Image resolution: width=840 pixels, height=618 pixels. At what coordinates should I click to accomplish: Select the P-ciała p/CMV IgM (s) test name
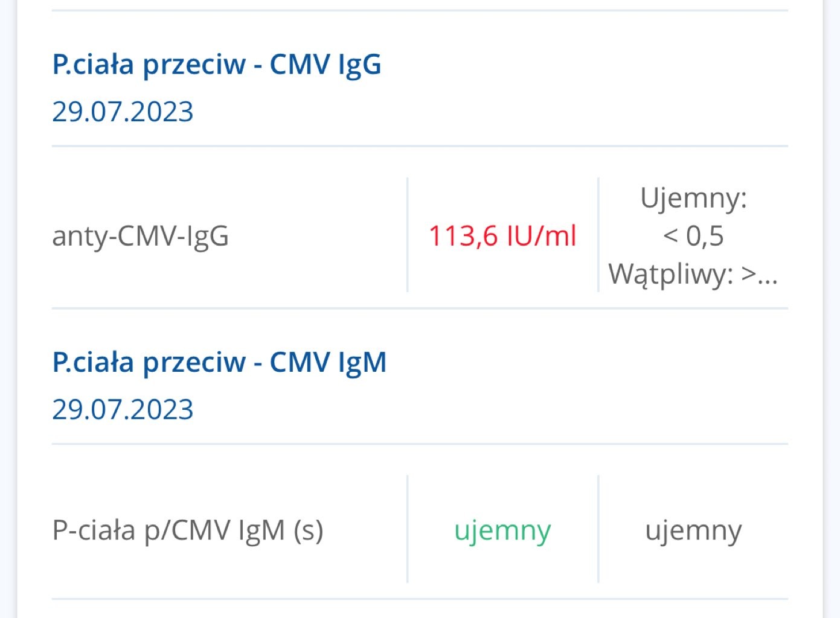tap(188, 530)
